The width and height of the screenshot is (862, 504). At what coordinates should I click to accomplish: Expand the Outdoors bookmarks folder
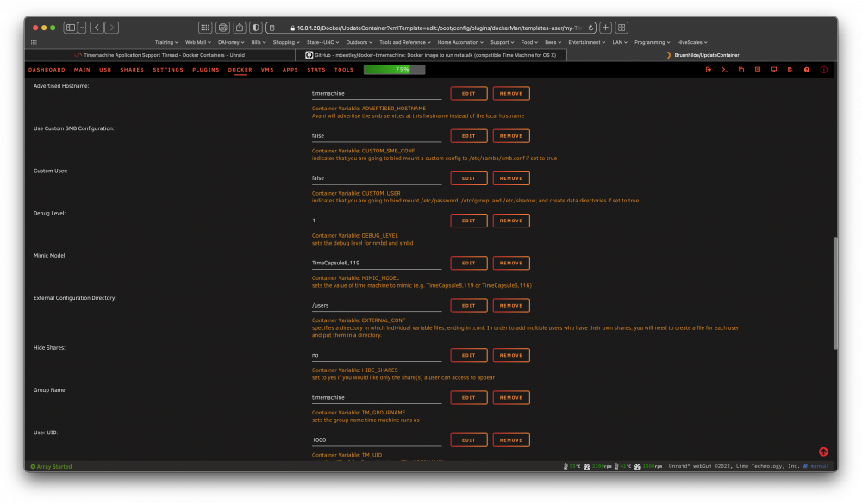click(x=359, y=42)
